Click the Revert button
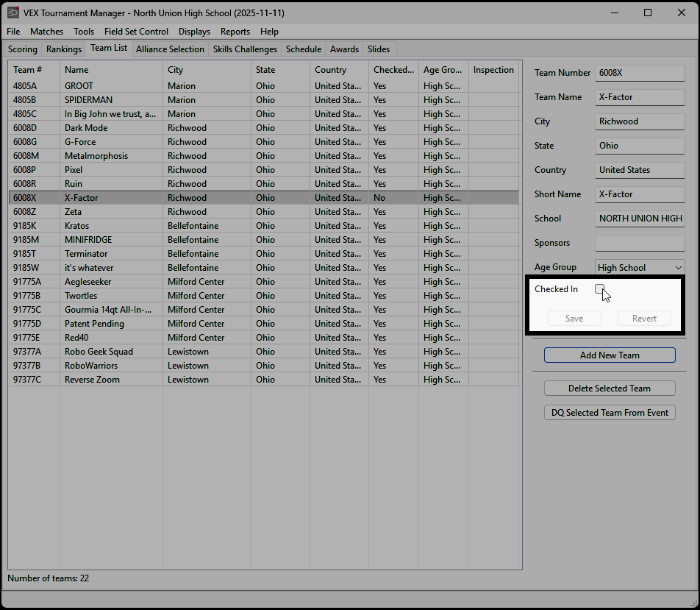 coord(644,318)
